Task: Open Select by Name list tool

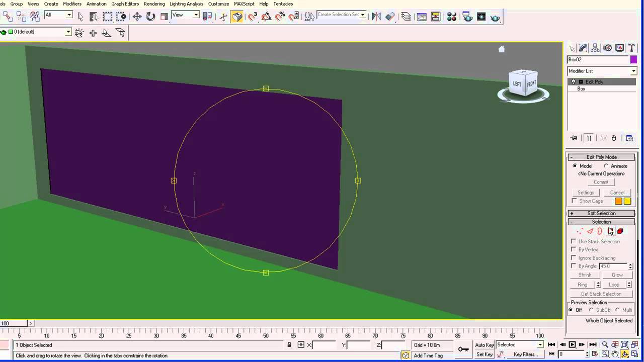Action: [x=94, y=17]
